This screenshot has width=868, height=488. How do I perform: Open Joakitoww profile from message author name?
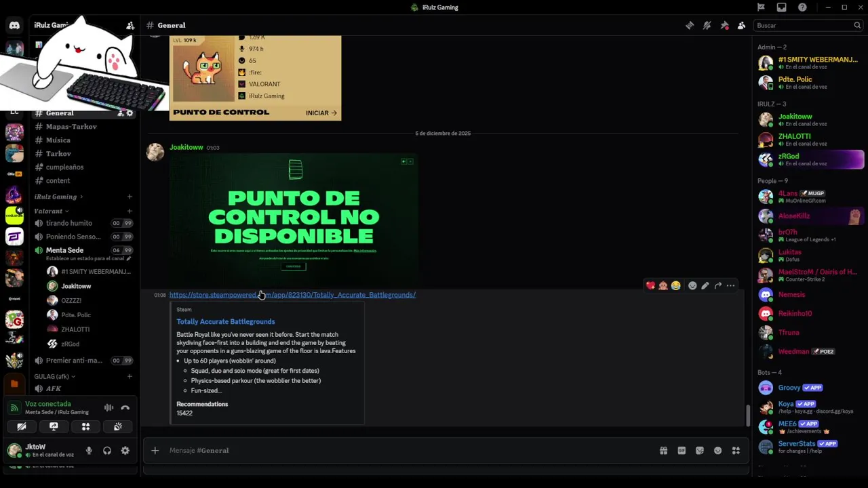[186, 147]
